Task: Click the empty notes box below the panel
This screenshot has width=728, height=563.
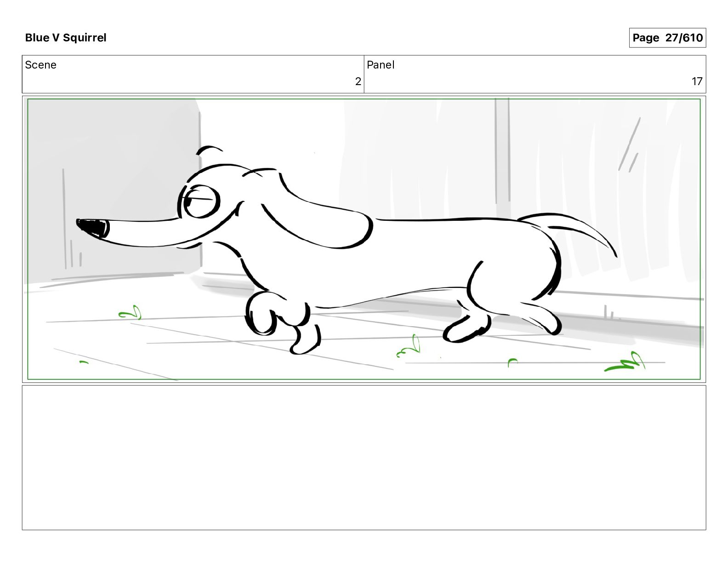Action: point(364,458)
